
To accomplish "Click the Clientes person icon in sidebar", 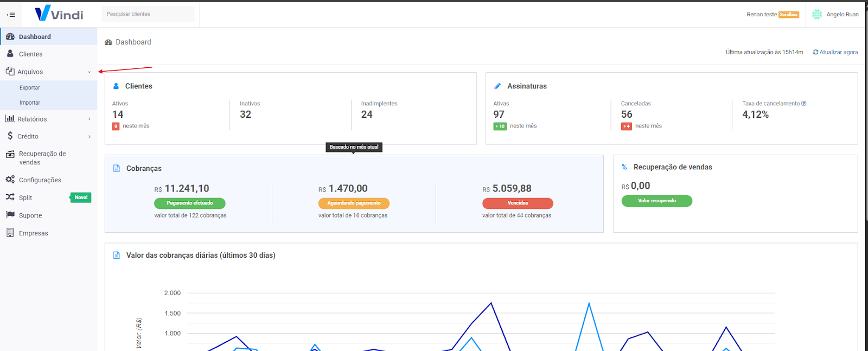I will click(10, 54).
